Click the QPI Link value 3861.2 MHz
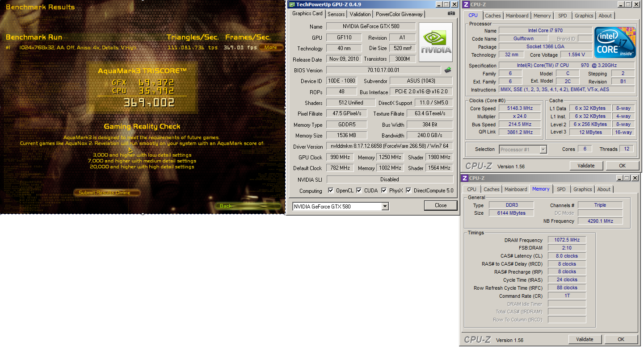644x354 pixels. coord(520,132)
